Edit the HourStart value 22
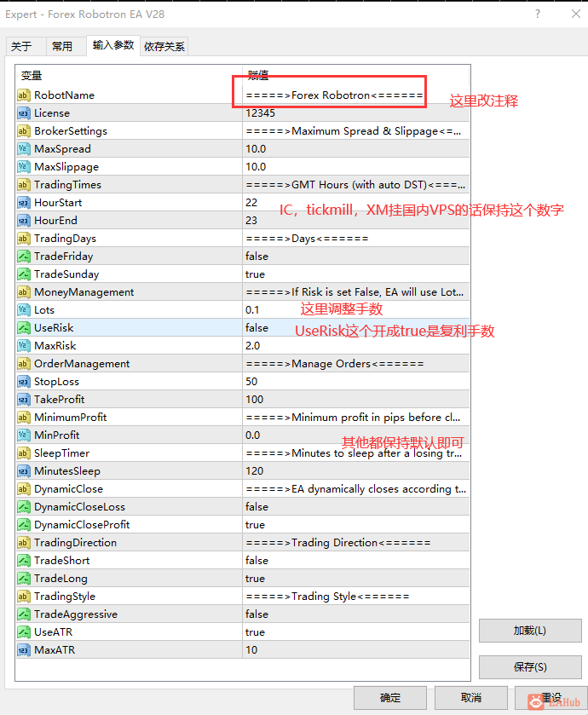 [x=251, y=203]
